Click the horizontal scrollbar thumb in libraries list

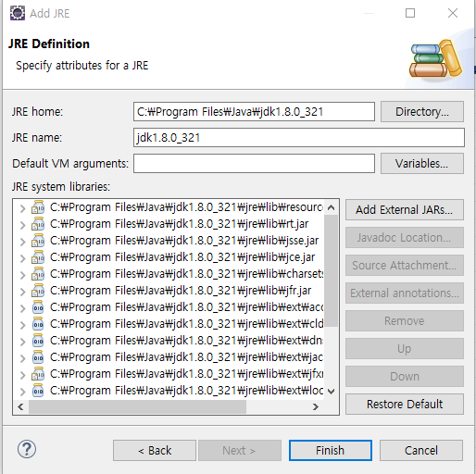(137, 407)
